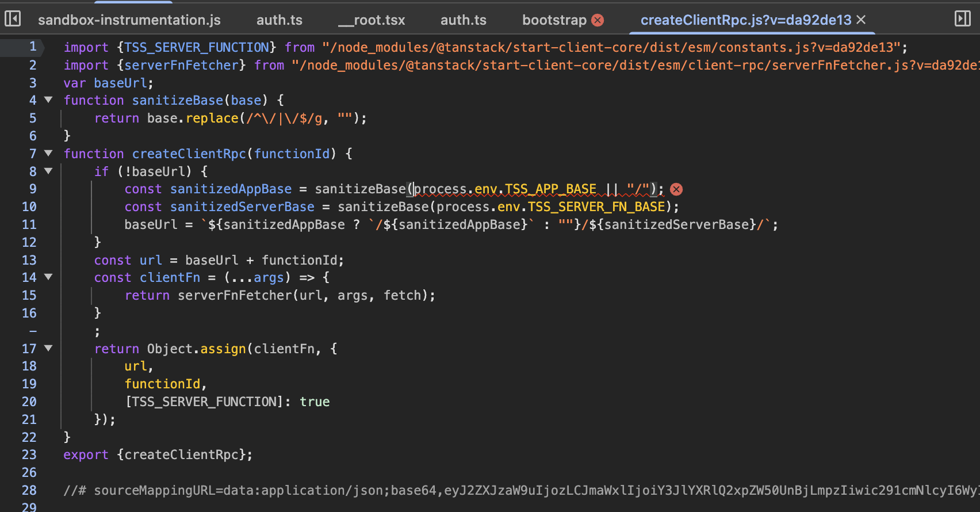Click Object.assign on line 17

click(197, 349)
